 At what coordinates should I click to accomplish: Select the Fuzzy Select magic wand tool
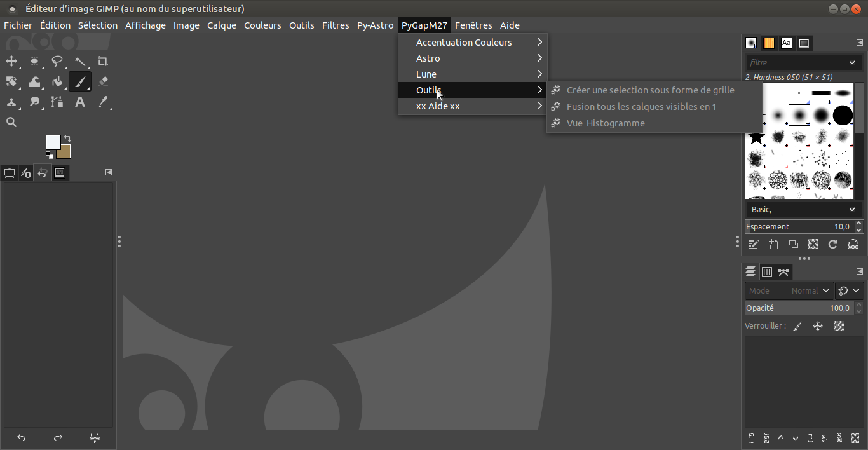[80, 62]
